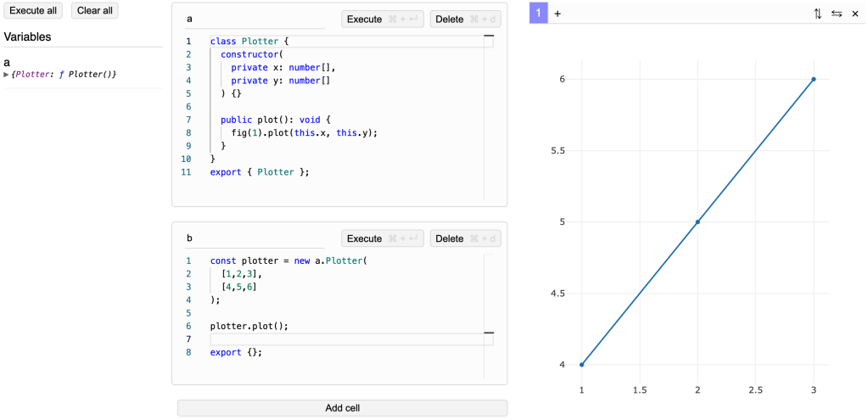Click the vertical swap arrows icon
This screenshot has height=420, width=868.
point(817,14)
